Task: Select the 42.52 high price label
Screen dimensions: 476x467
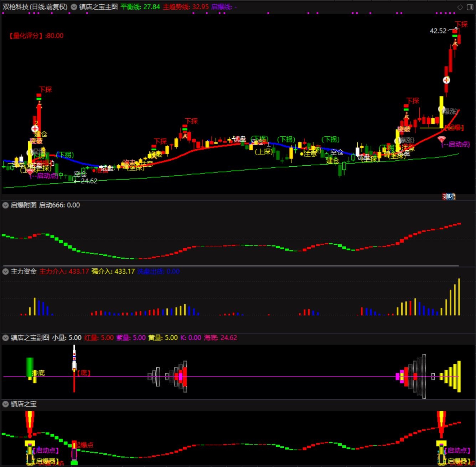Action: [438, 31]
